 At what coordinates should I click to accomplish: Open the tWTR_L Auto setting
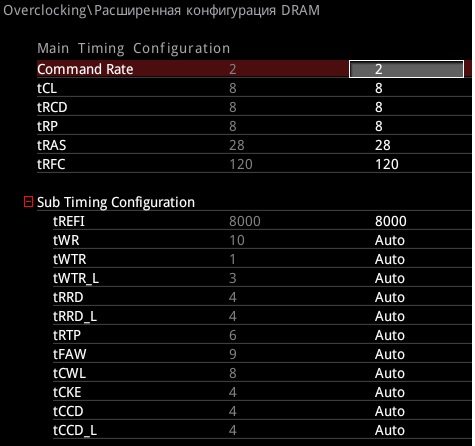click(390, 278)
